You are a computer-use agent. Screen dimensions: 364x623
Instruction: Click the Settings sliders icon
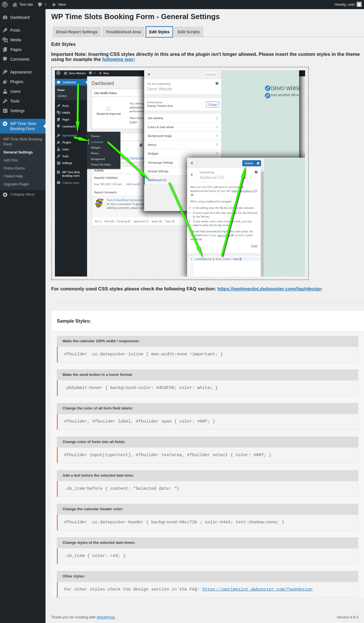(x=5, y=111)
